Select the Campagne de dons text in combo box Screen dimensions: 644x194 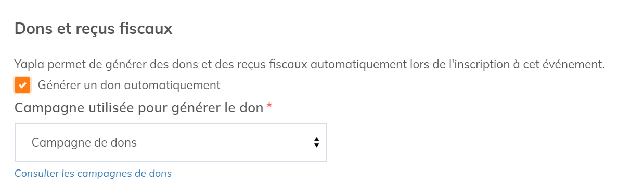84,142
